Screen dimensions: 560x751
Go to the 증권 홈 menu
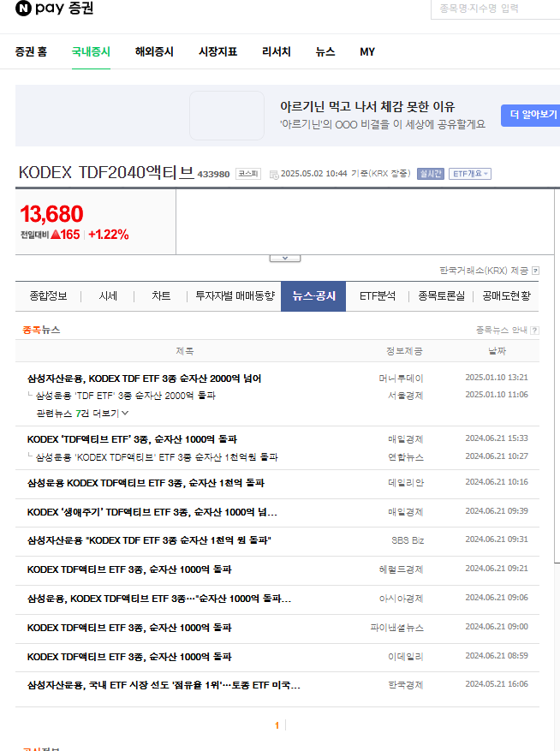[31, 51]
